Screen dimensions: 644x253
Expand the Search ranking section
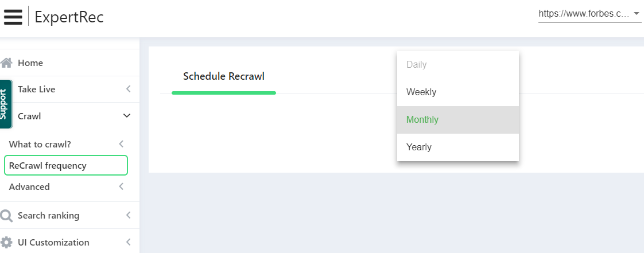coord(128,216)
